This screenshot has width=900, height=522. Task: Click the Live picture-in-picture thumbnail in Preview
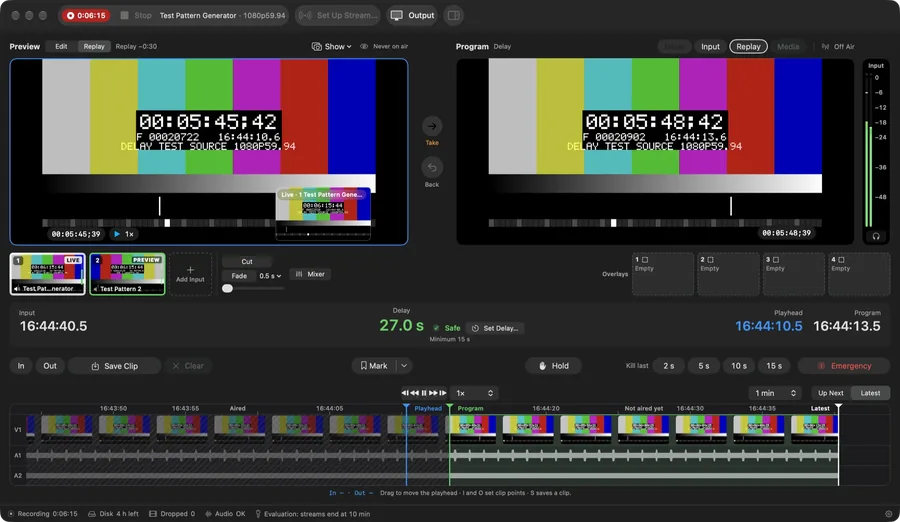323,212
